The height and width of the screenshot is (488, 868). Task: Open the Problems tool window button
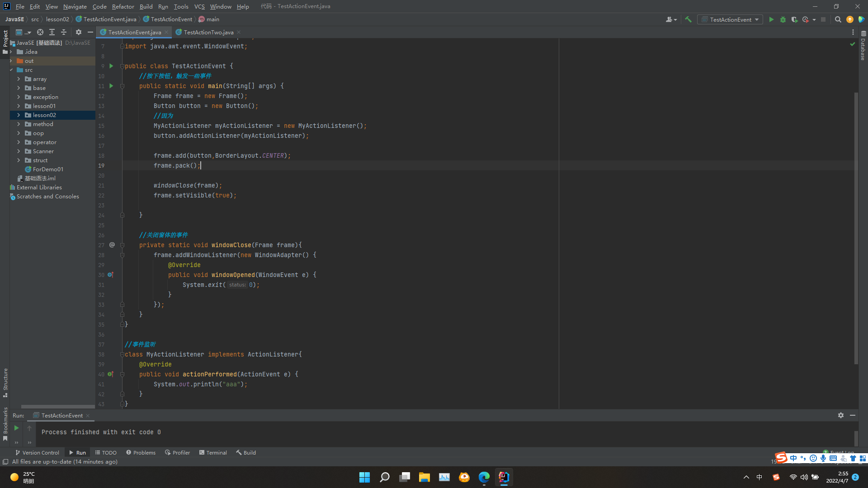(141, 452)
